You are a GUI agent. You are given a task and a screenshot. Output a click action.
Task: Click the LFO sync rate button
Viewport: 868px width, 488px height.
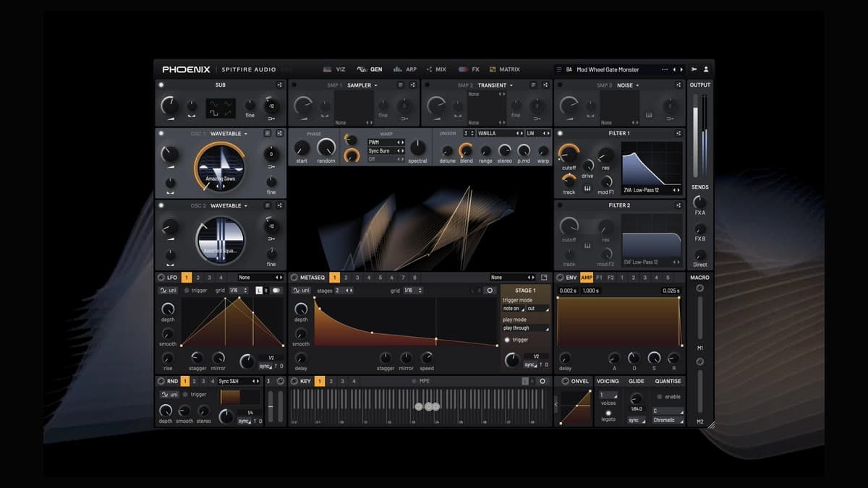[x=265, y=367]
